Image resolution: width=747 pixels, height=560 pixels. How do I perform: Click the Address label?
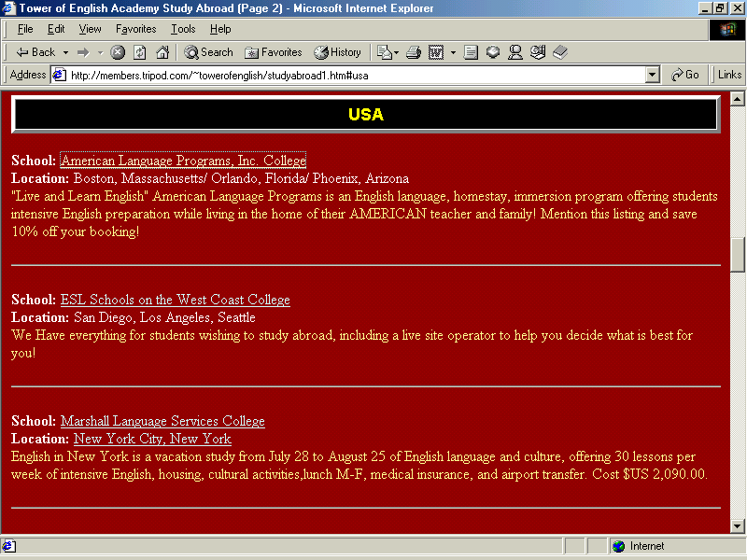pyautogui.click(x=28, y=75)
